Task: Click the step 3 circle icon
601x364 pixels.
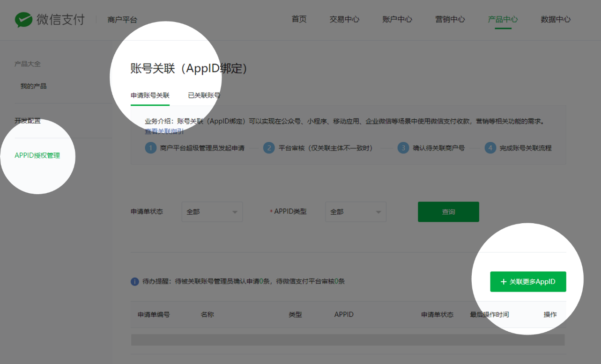Action: (x=403, y=148)
